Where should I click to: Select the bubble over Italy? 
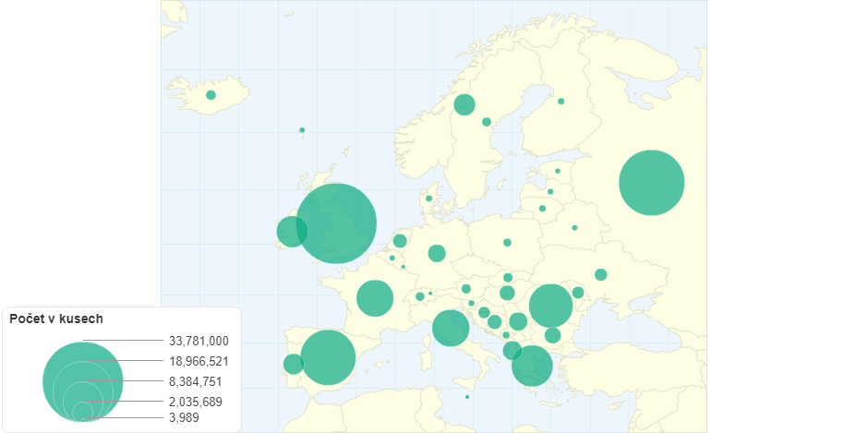pyautogui.click(x=451, y=328)
